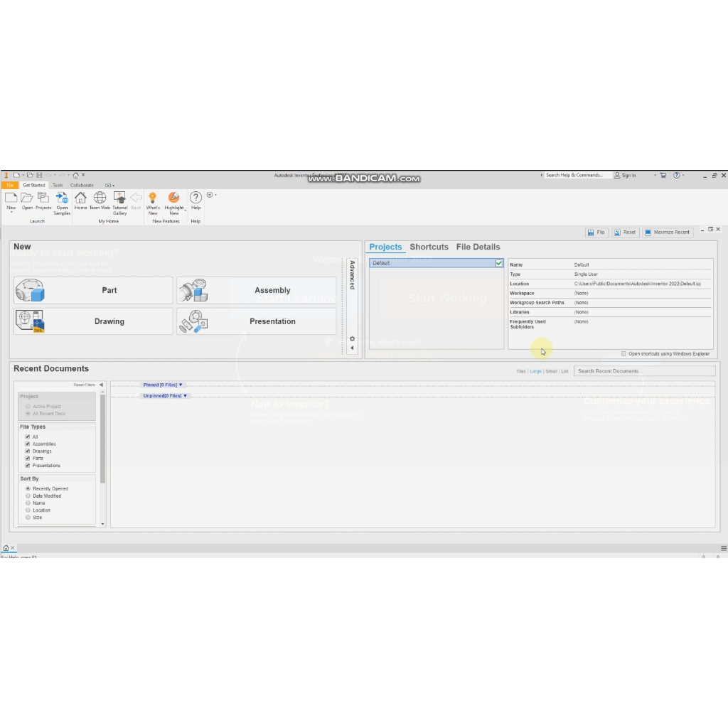
Task: Click the Highlight New icon
Action: (x=173, y=198)
